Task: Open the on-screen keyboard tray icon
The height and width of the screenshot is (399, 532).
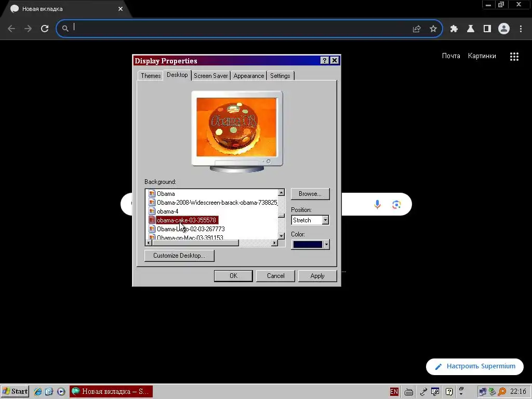Action: tap(409, 392)
